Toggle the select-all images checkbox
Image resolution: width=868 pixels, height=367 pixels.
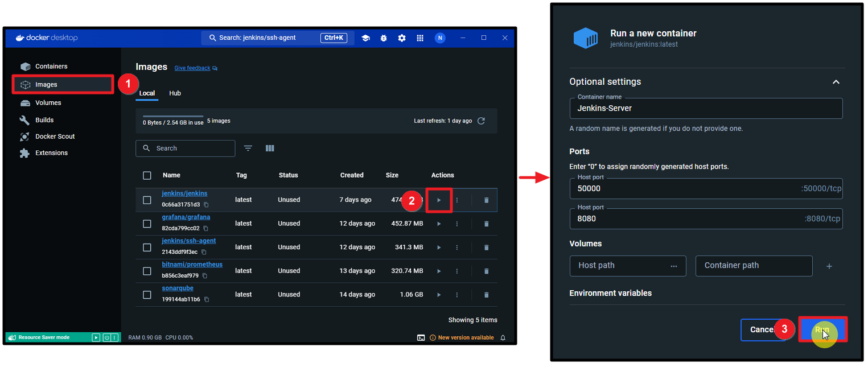tap(147, 175)
